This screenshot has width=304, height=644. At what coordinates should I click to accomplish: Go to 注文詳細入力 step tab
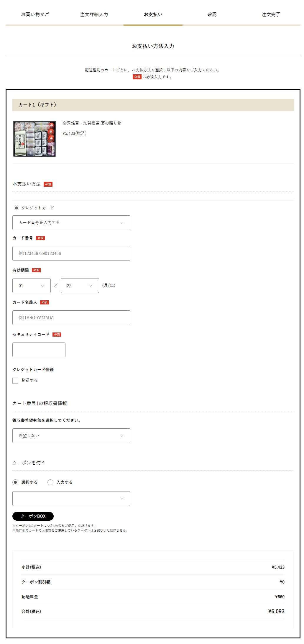point(94,14)
